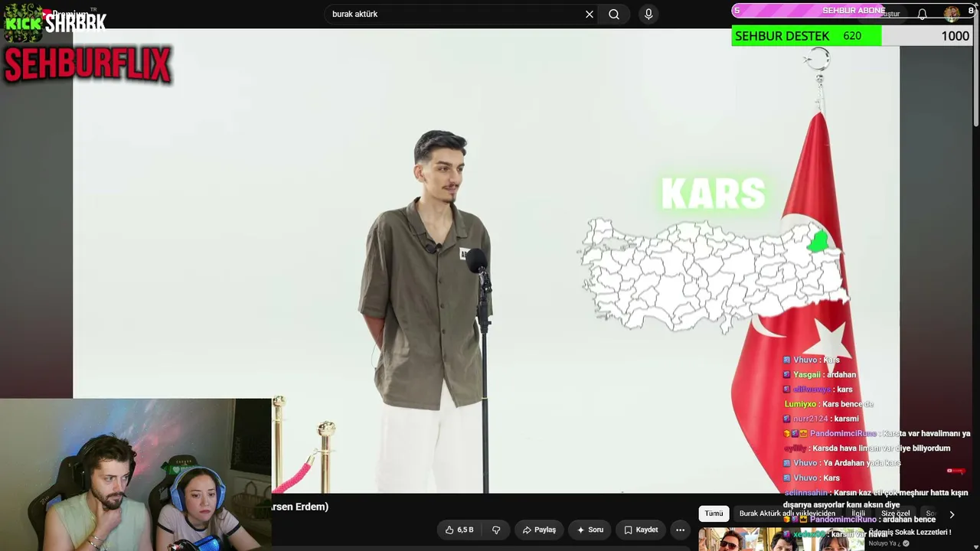Click the video title ending in Erdem)

tap(300, 507)
